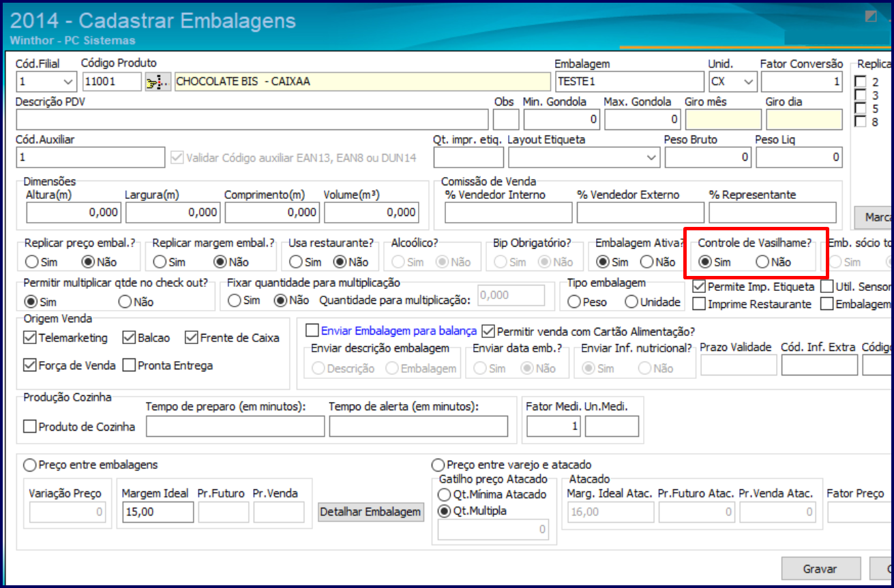The width and height of the screenshot is (894, 588).
Task: Check Replicar filial 8 box
Action: (861, 122)
